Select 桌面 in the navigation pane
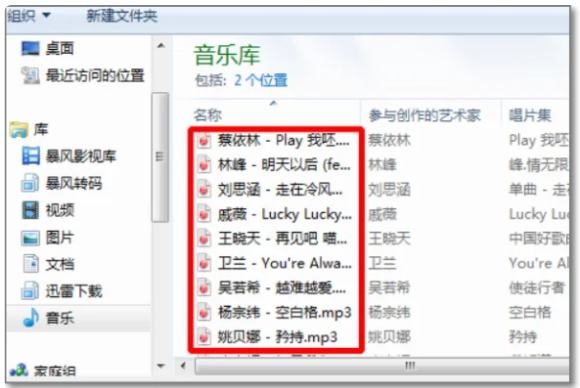The width and height of the screenshot is (580, 388). tap(60, 48)
